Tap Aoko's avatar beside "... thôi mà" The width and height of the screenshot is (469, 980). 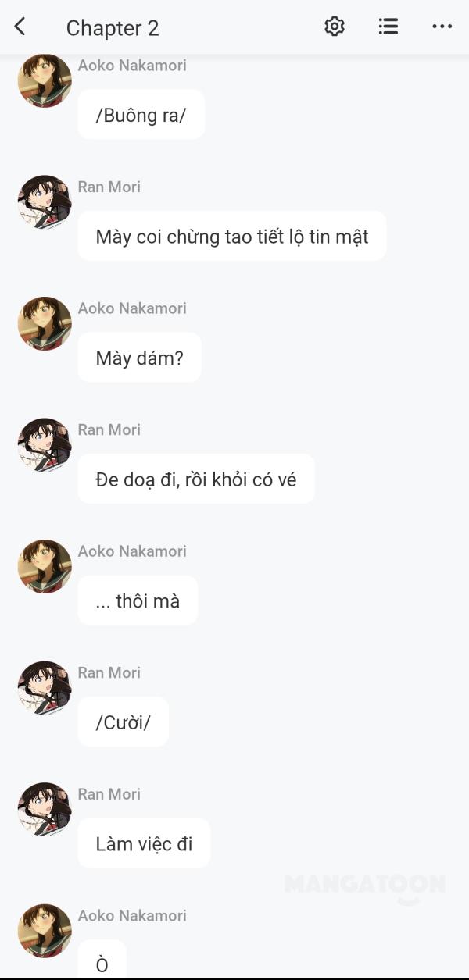tap(45, 566)
